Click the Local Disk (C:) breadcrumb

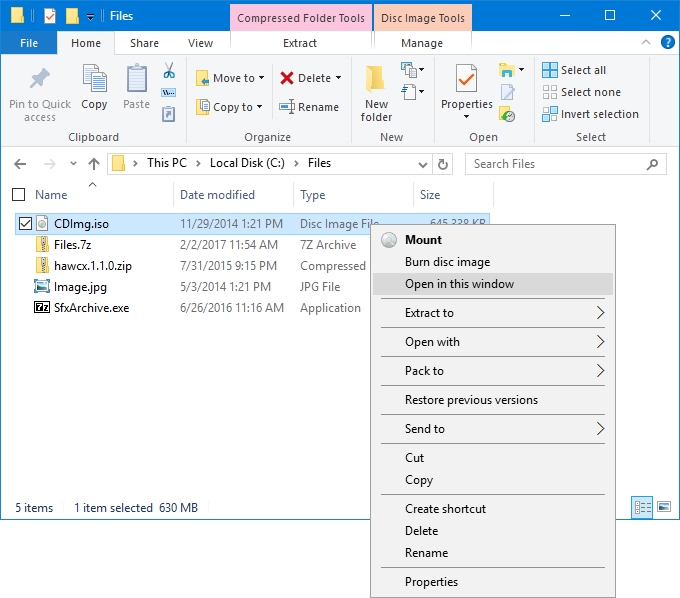(x=247, y=163)
